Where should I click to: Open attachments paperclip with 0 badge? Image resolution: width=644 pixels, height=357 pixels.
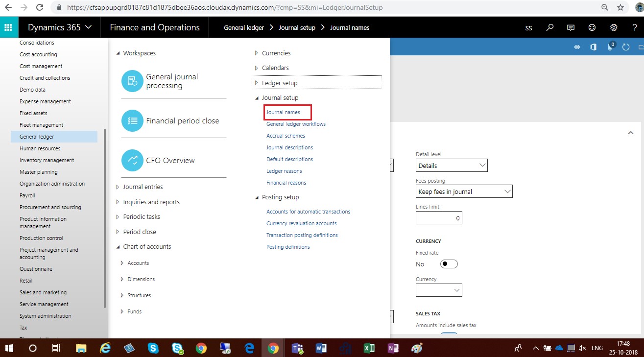click(610, 47)
